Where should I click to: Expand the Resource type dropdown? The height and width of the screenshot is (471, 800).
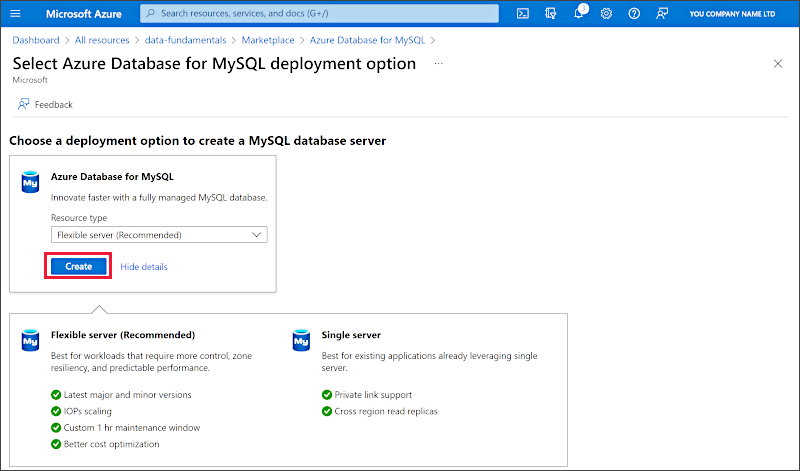(x=159, y=235)
